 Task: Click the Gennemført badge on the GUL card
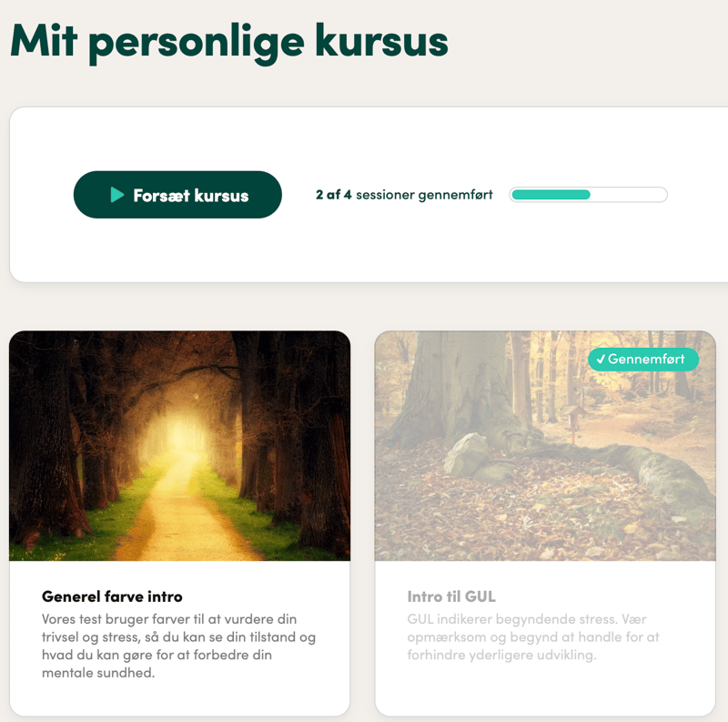643,359
